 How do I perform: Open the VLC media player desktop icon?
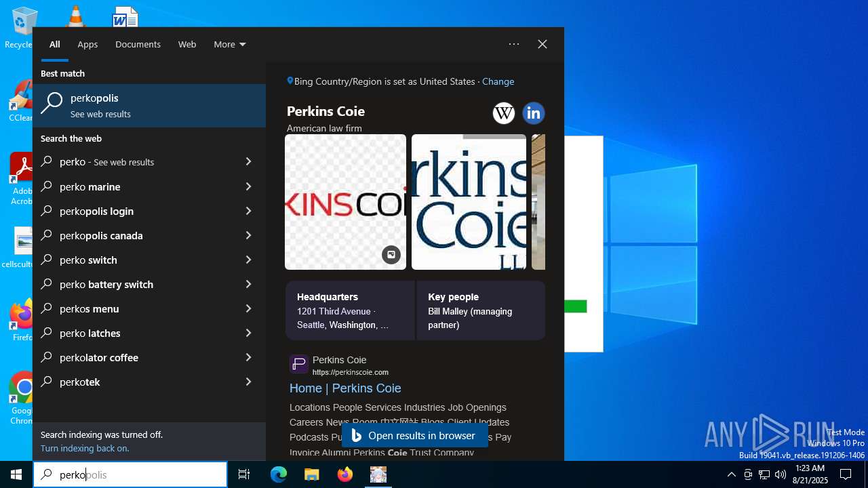[x=75, y=16]
